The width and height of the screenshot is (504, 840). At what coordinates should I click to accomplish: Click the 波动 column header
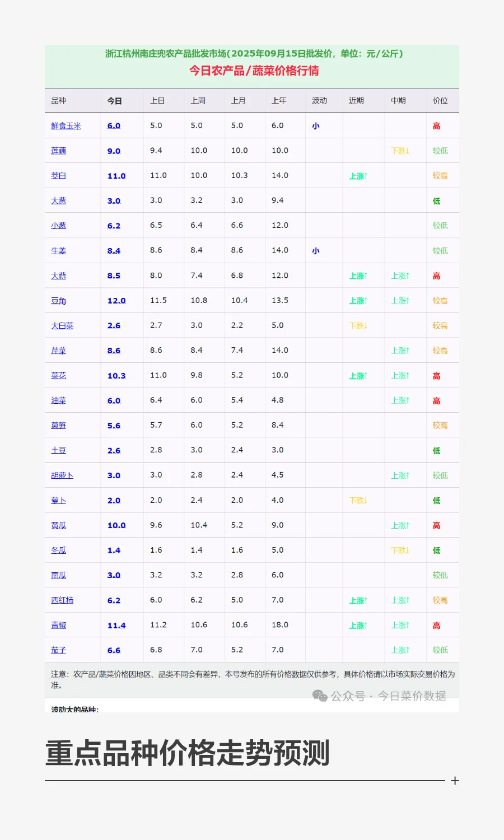(x=320, y=101)
